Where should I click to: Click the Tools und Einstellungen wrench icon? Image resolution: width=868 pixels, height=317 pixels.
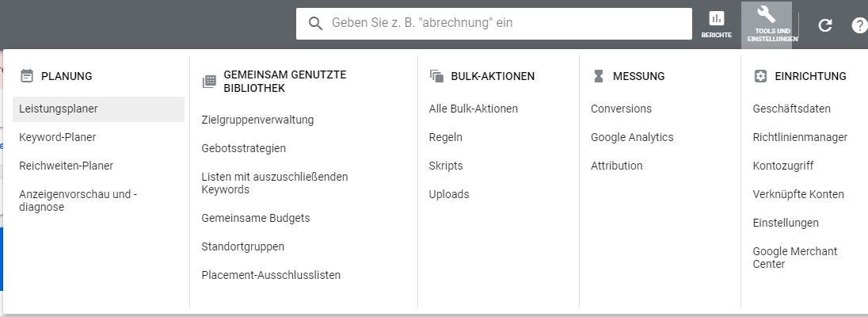[766, 13]
